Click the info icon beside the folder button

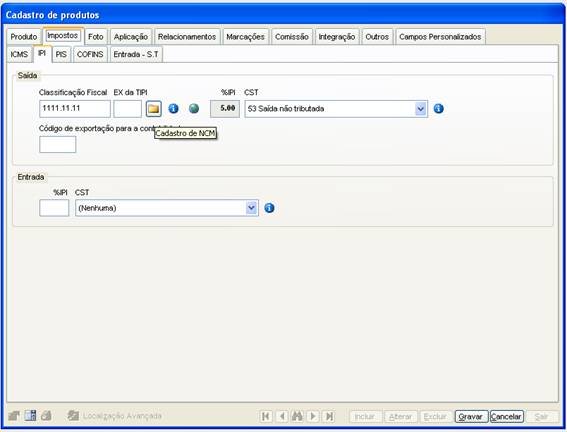[174, 108]
